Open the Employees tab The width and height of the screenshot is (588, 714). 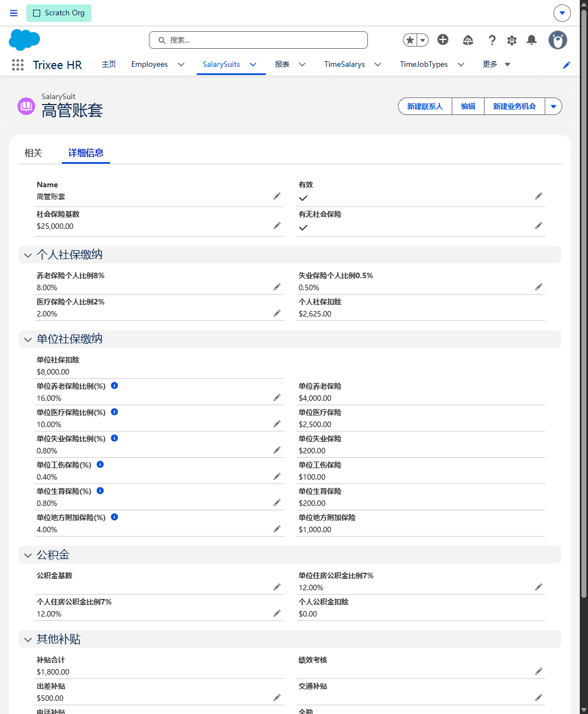click(149, 65)
